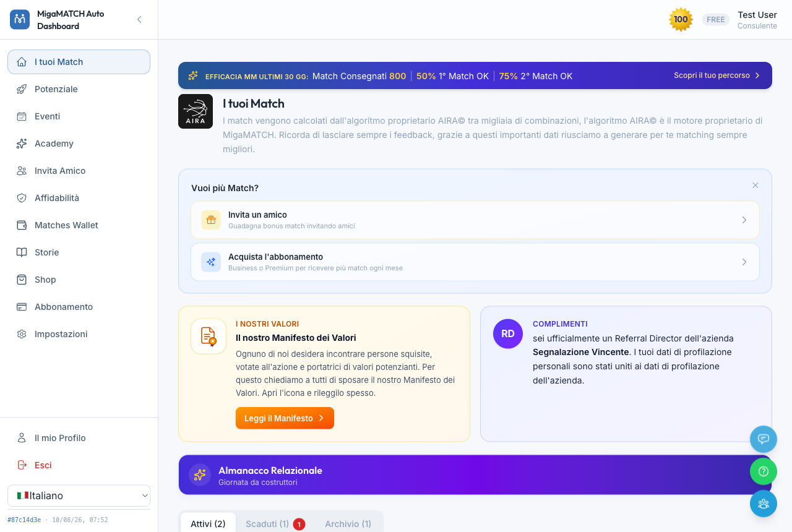This screenshot has height=532, width=792.
Task: Click the Segnalazione Vincente company name
Action: tap(581, 352)
